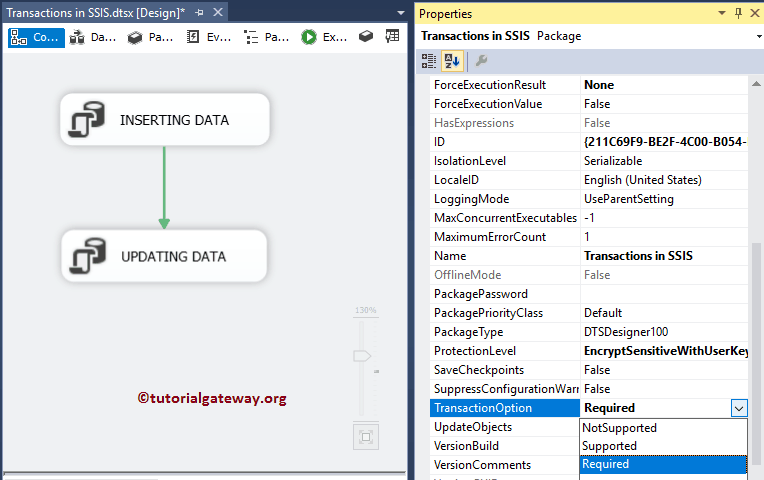
Task: Click the English (United States) value
Action: point(664,180)
